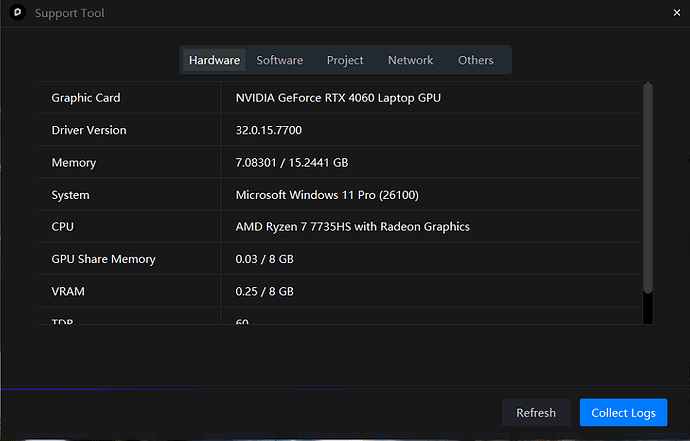Select the Project tab
This screenshot has height=441, width=690.
345,60
